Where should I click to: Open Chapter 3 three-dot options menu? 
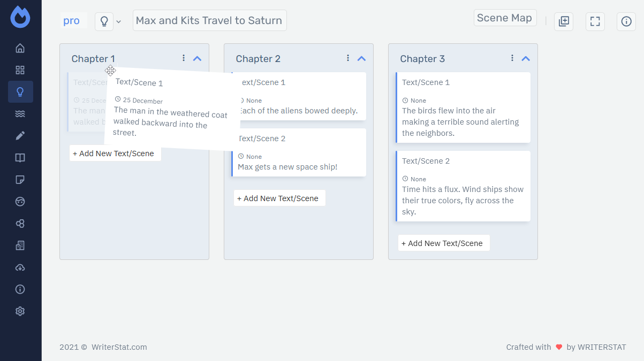pos(512,58)
